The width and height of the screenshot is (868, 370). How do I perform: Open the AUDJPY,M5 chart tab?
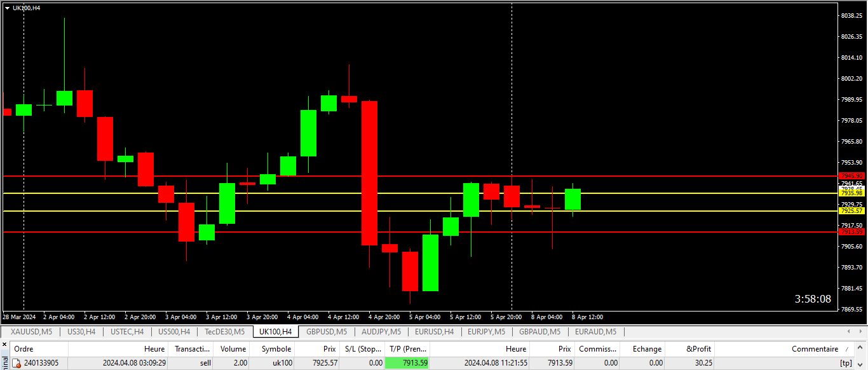click(x=381, y=332)
